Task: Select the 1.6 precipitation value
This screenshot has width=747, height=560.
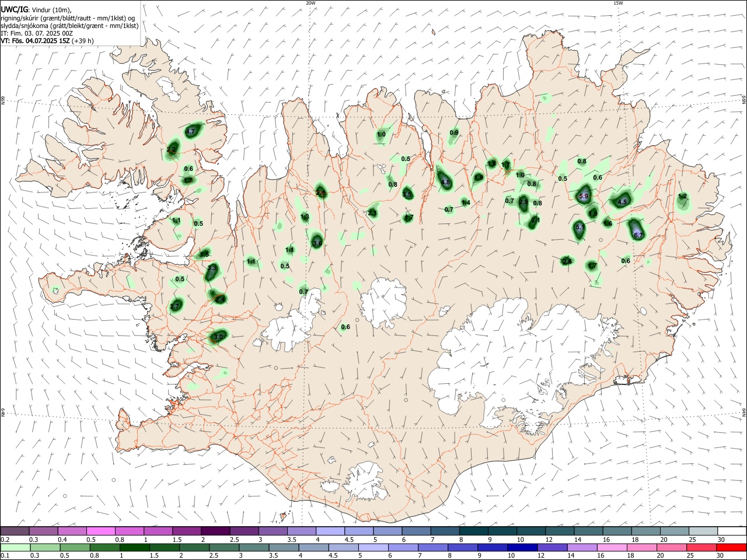Action: (608, 223)
